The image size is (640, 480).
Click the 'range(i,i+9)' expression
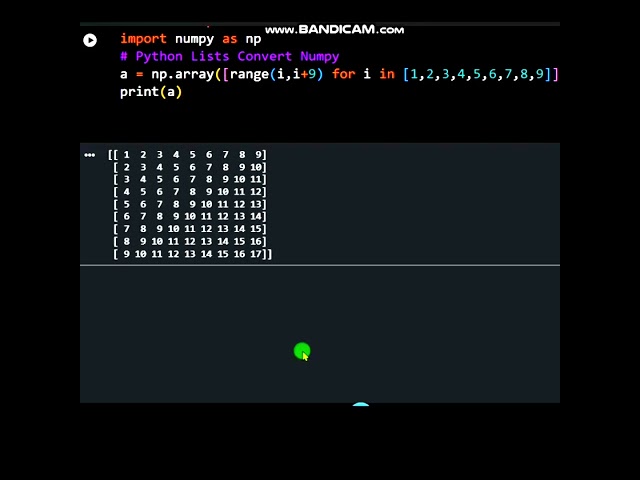click(x=276, y=74)
